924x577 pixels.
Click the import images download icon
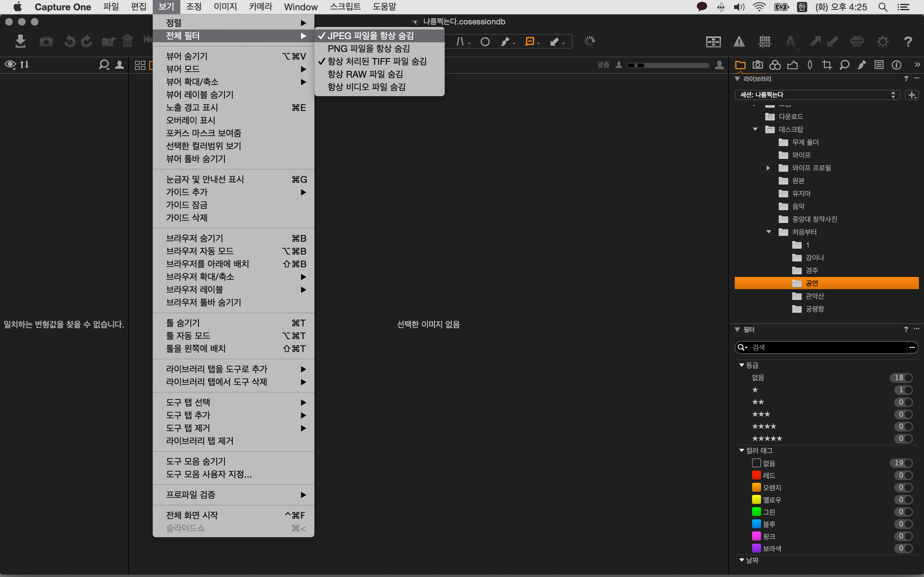tap(20, 41)
